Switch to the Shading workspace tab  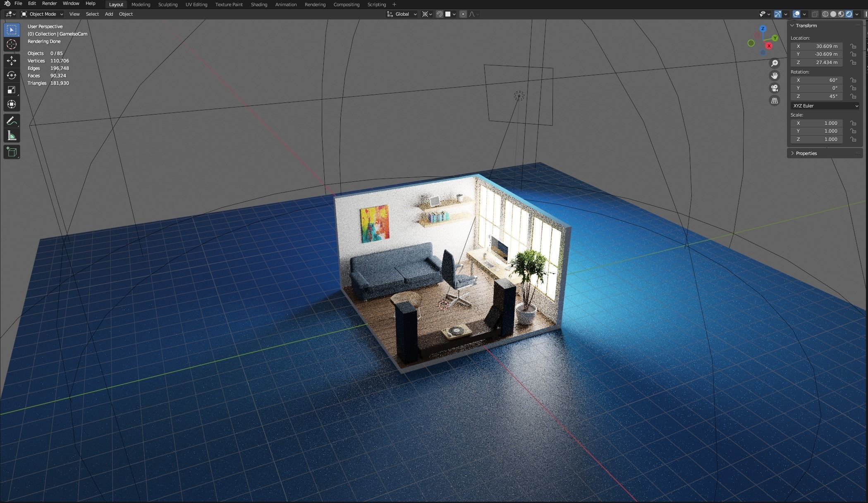(x=259, y=5)
